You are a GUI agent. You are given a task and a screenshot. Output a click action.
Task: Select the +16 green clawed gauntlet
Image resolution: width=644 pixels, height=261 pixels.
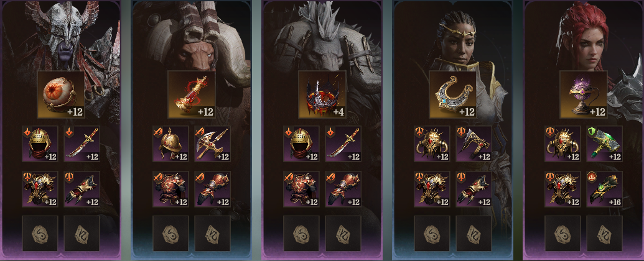click(x=604, y=189)
